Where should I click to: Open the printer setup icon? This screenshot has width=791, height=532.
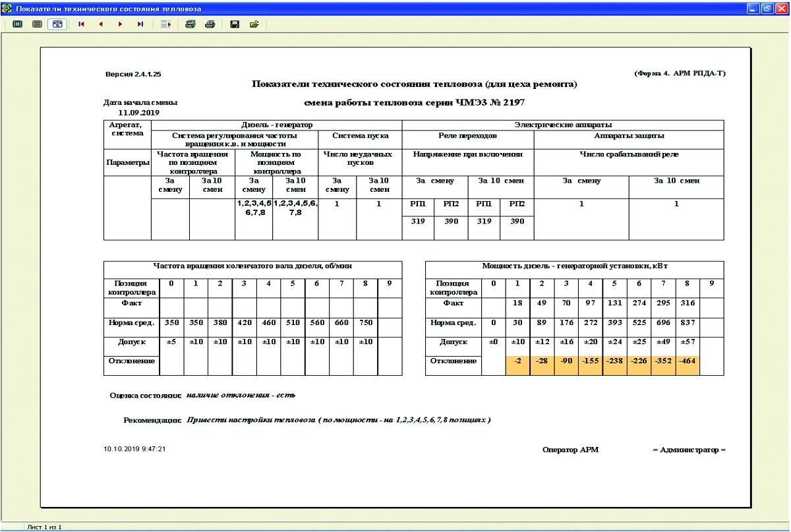[x=190, y=24]
